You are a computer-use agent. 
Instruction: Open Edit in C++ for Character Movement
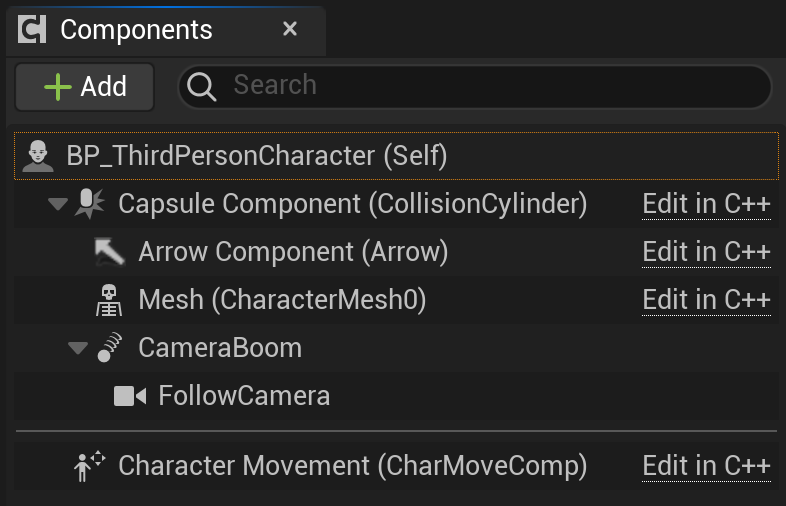[706, 466]
